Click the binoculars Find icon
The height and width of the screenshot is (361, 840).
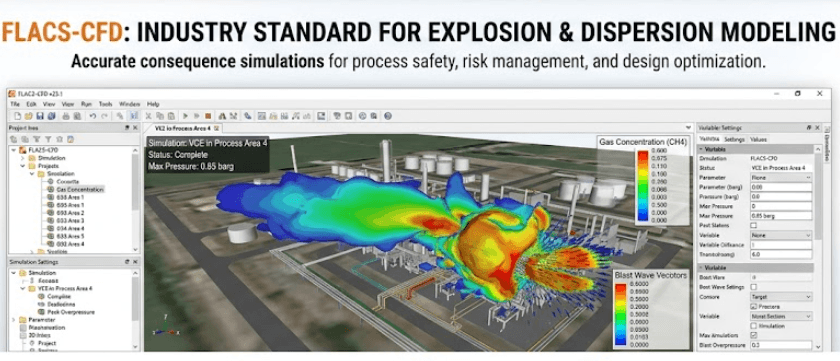[x=222, y=116]
